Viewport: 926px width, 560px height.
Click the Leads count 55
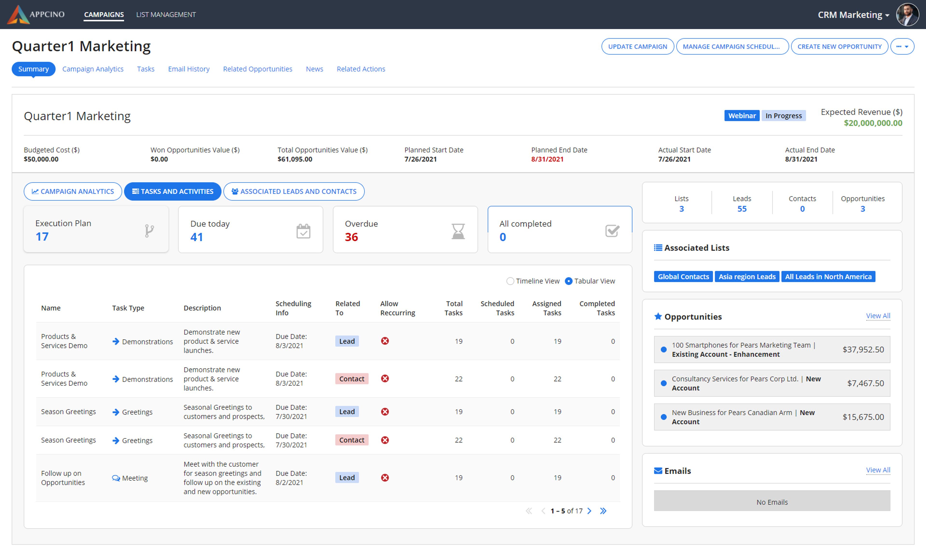(742, 209)
